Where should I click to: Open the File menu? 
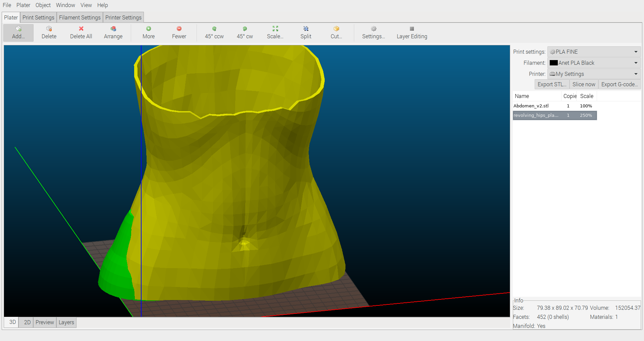pyautogui.click(x=7, y=5)
